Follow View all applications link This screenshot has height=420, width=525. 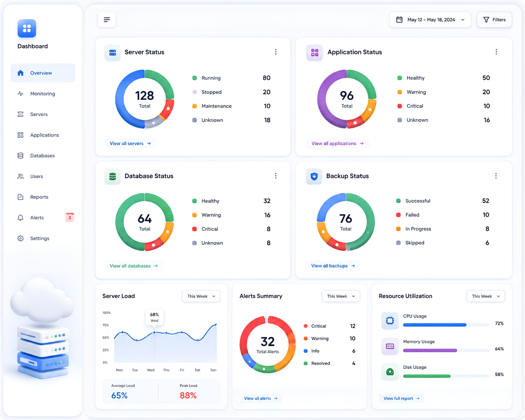click(x=338, y=143)
